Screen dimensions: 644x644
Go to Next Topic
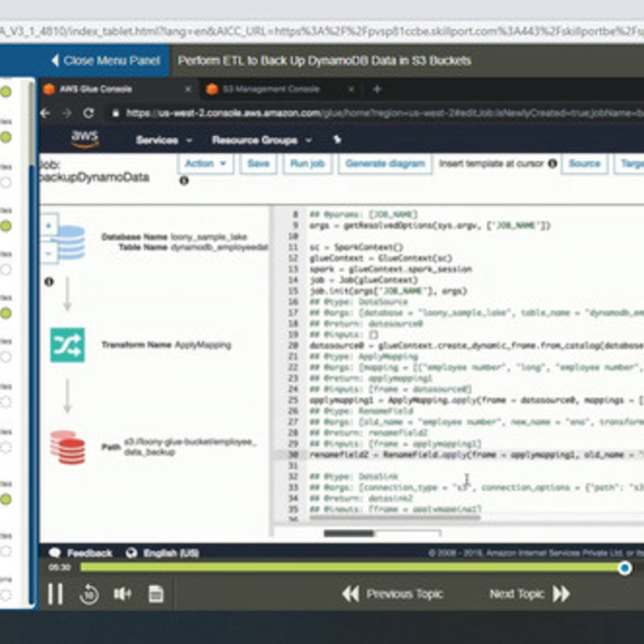pyautogui.click(x=530, y=594)
